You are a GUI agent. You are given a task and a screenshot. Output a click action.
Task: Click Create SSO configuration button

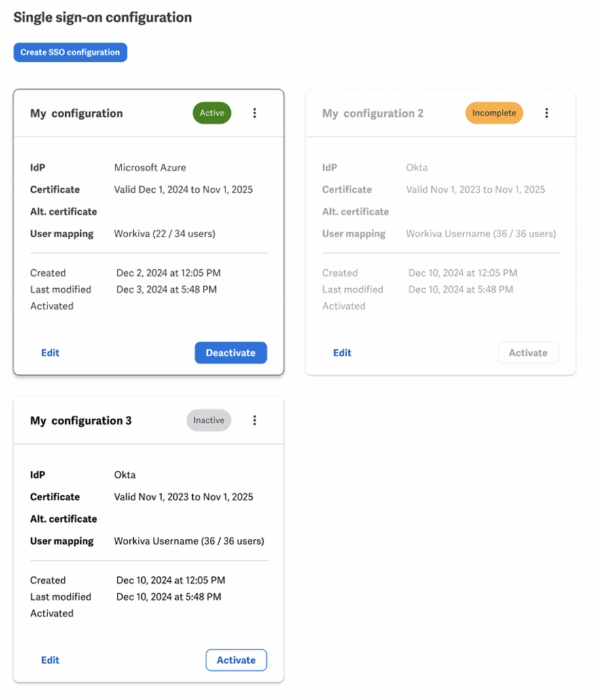[x=70, y=52]
